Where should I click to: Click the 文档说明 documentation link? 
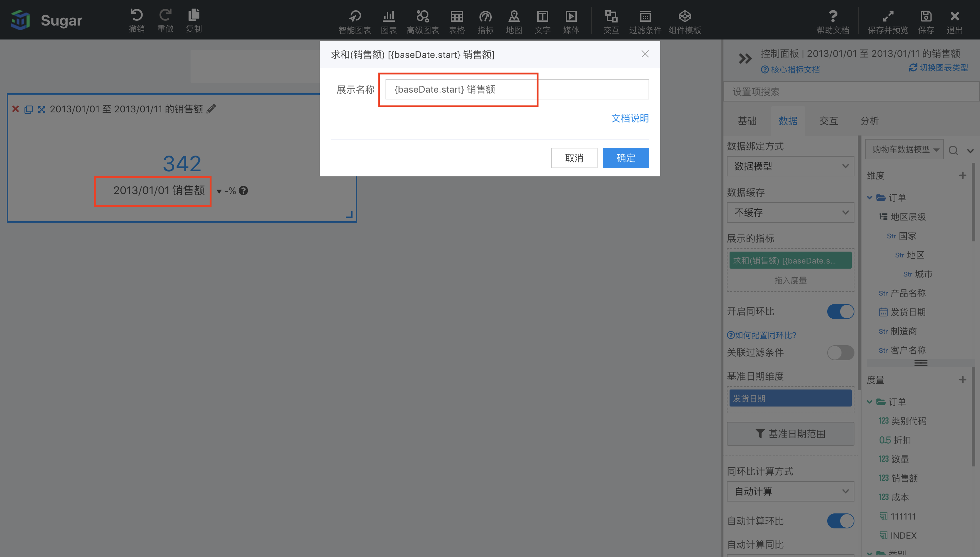(x=630, y=118)
